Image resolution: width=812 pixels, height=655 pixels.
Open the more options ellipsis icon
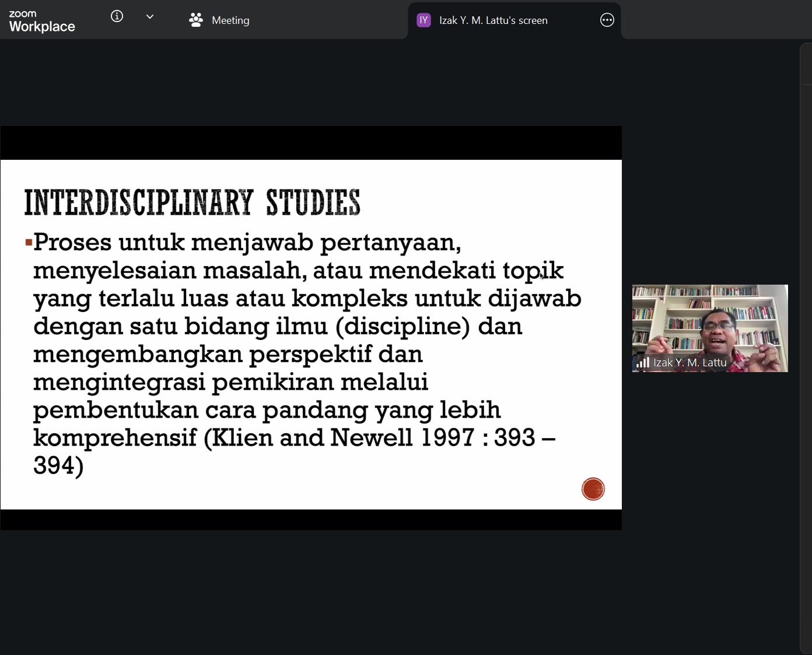(607, 20)
